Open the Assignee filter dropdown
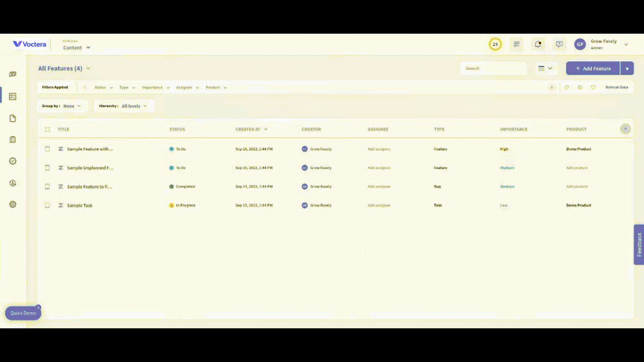Screen dimensions: 644x362 187,87
